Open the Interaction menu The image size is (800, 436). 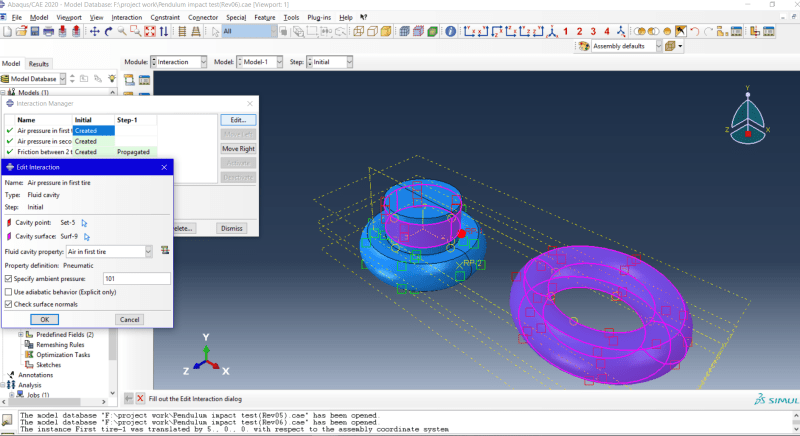pyautogui.click(x=127, y=17)
